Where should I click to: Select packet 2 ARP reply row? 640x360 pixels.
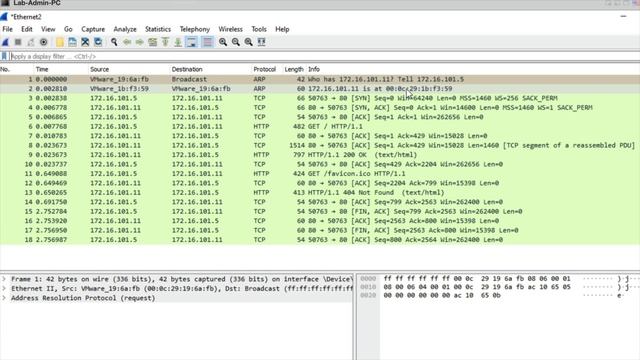pyautogui.click(x=320, y=89)
